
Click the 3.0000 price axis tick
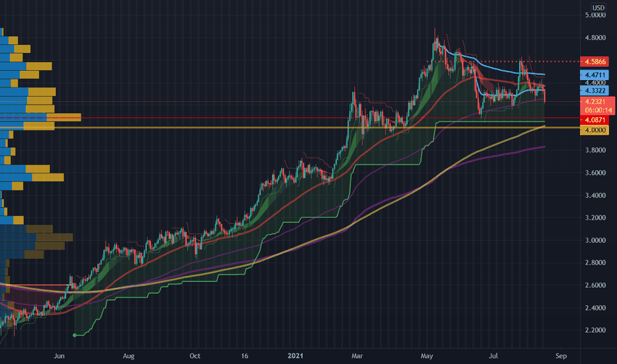tap(595, 240)
